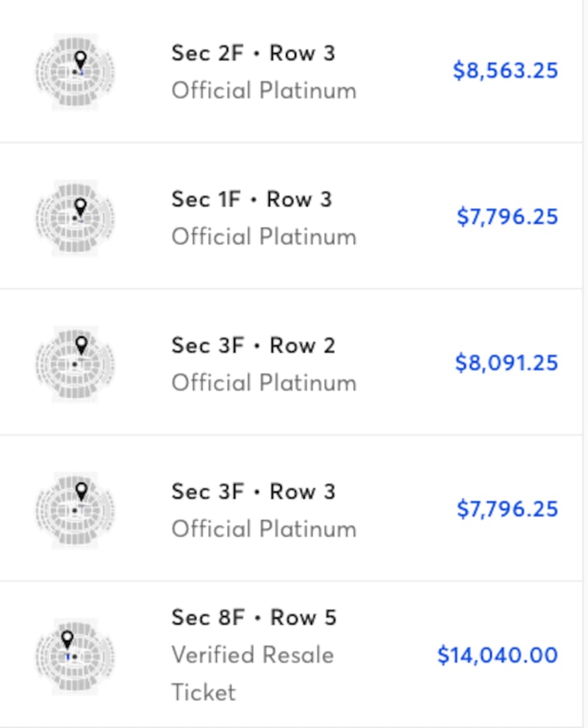Click Official Platinum label under Sec 1F

click(x=264, y=237)
